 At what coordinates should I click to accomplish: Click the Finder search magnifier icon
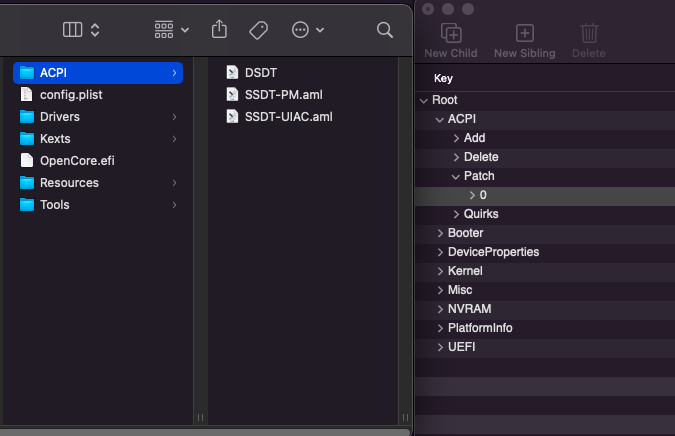[384, 30]
